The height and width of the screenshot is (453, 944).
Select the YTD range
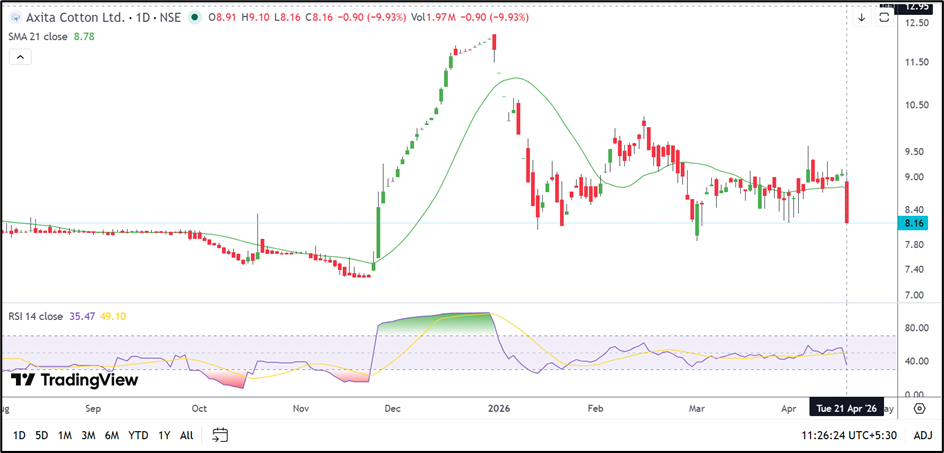click(x=139, y=435)
